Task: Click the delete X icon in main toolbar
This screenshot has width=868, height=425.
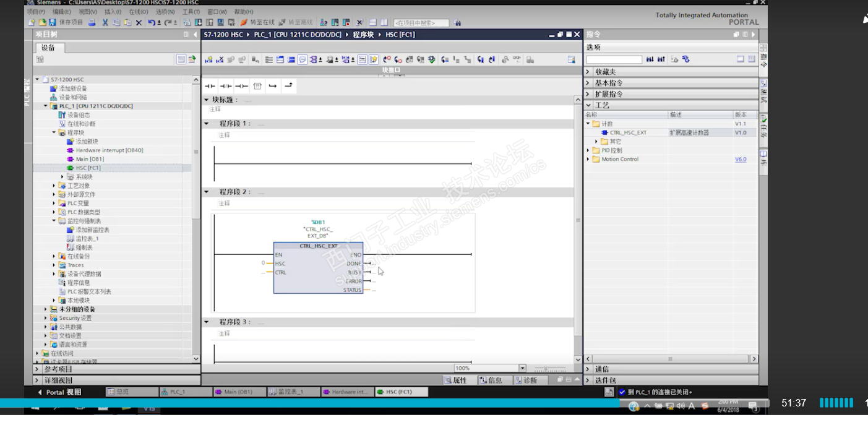Action: [139, 22]
